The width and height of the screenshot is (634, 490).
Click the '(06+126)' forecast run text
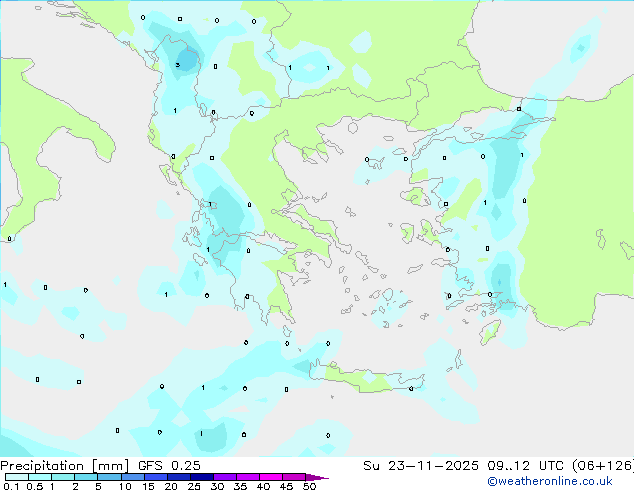pyautogui.click(x=603, y=466)
